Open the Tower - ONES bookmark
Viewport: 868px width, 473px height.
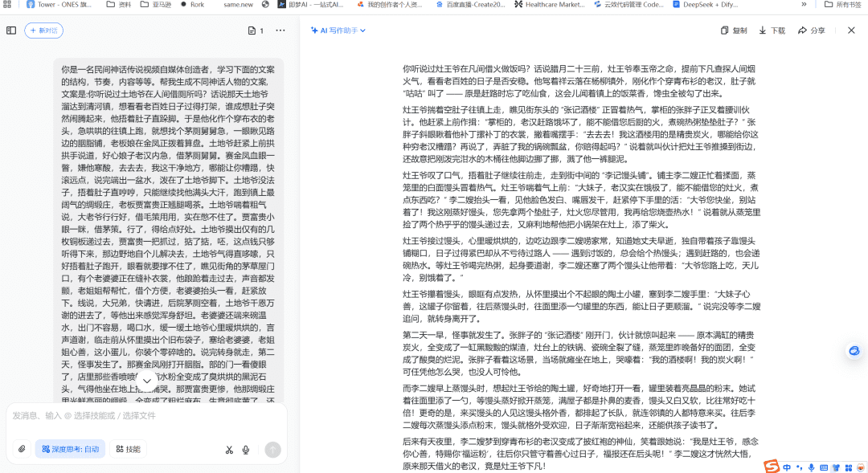[59, 5]
